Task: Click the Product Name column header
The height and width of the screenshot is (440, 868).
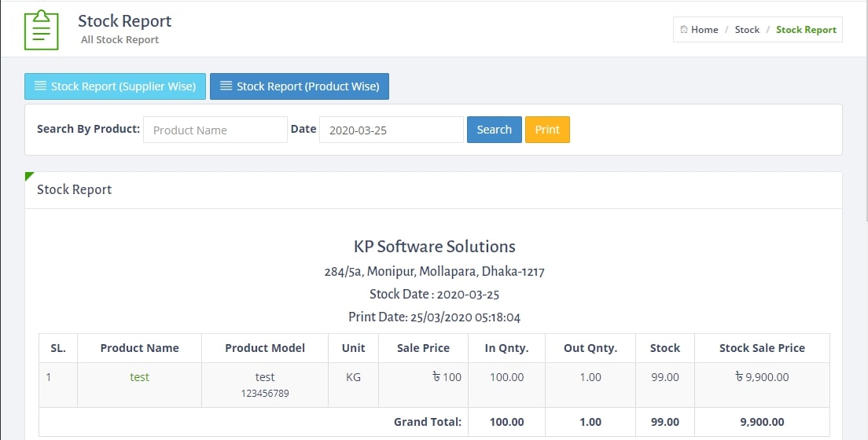Action: [139, 348]
